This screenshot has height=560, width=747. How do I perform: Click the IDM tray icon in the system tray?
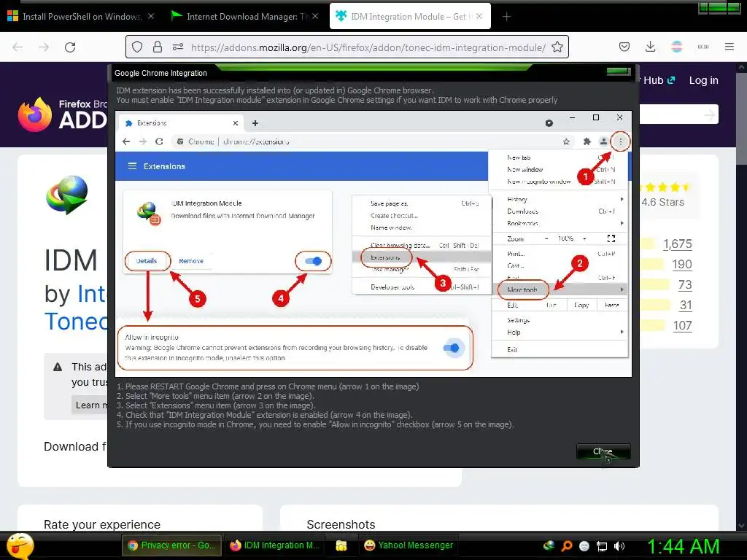549,545
